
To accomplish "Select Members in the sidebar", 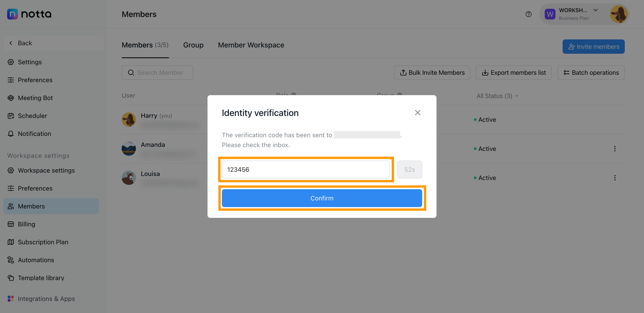I will click(x=51, y=206).
